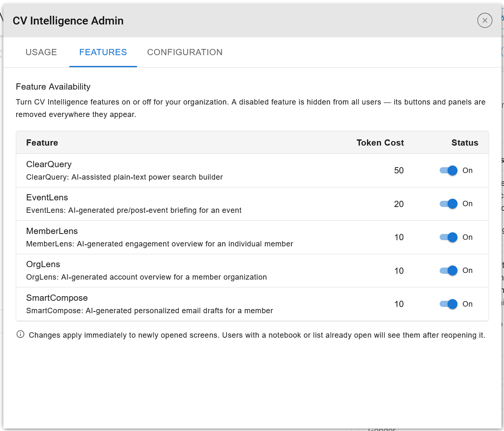Click the MemberLens token cost value 10
The image size is (504, 431).
[399, 237]
